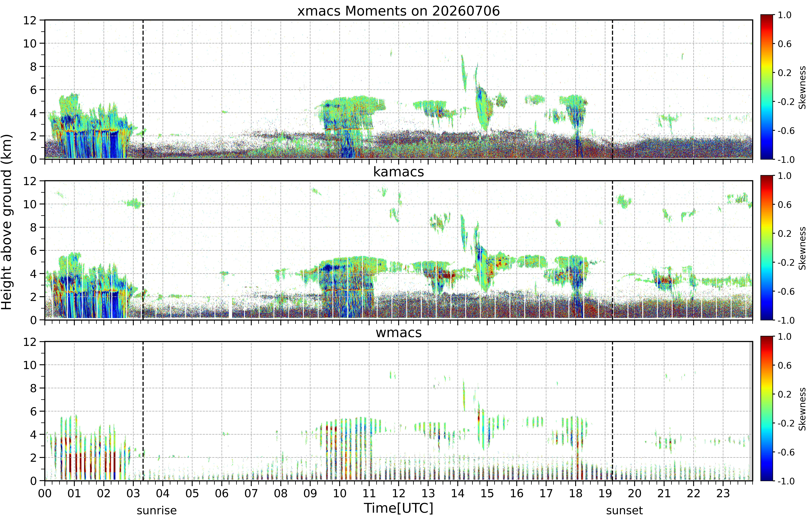The image size is (812, 522).
Task: Click the sunrise dashed line in wmacs panel
Action: (x=143, y=411)
